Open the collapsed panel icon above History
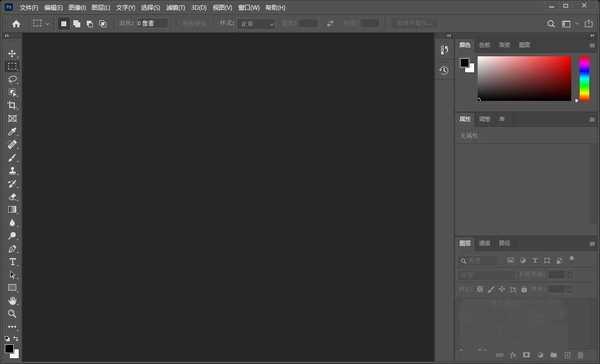 click(444, 50)
